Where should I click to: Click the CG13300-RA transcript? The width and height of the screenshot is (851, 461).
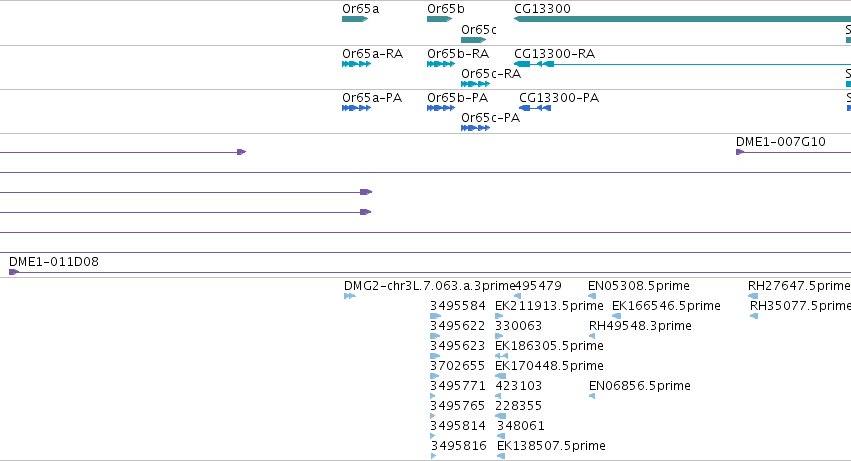click(x=682, y=64)
